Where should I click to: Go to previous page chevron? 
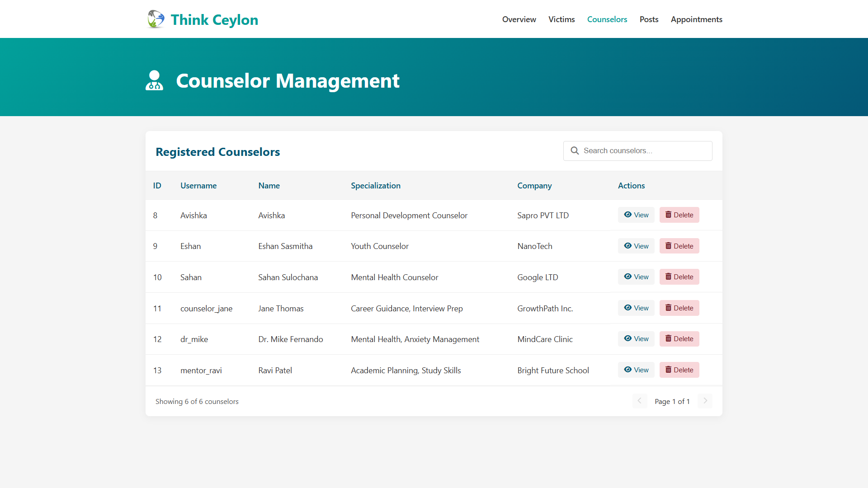[x=640, y=401]
